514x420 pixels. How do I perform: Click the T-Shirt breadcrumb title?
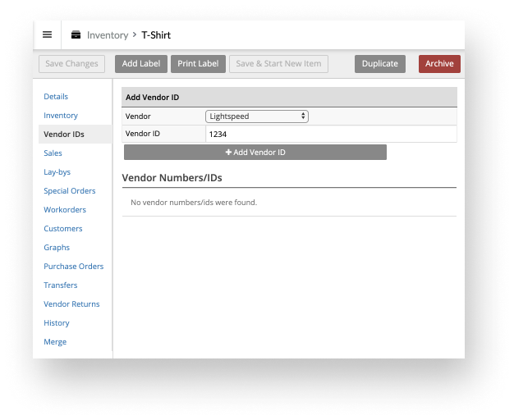coord(156,35)
